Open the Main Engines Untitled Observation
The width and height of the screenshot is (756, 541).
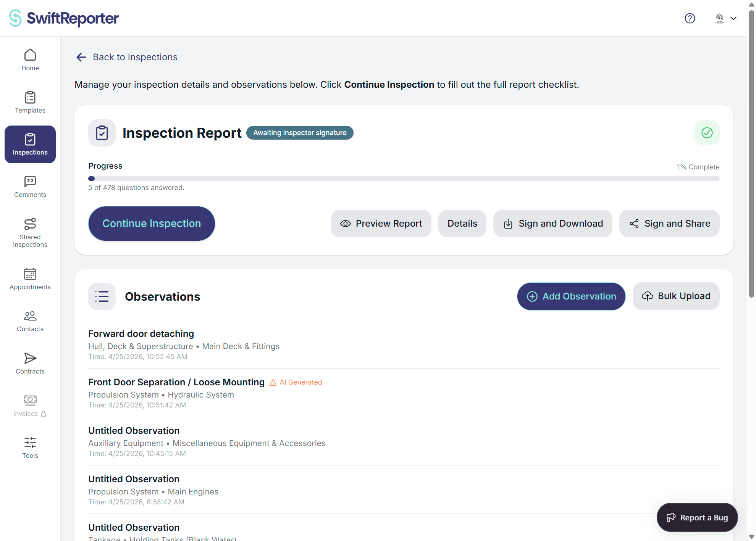404,490
